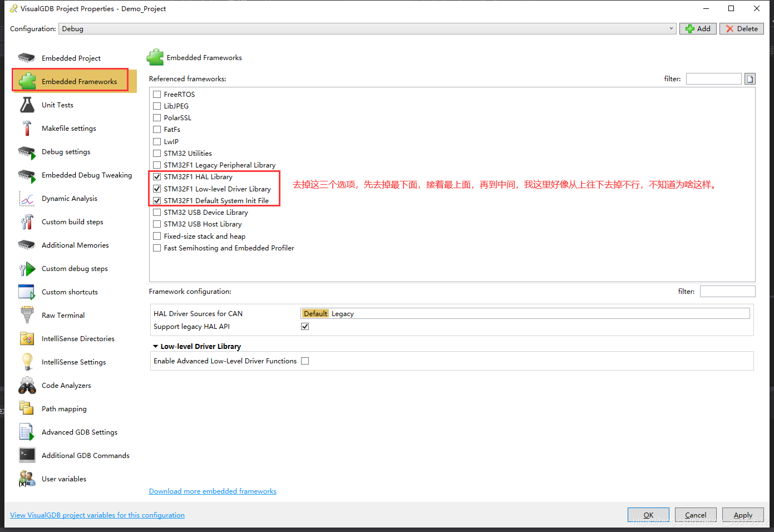Click the Framework configuration filter field

(728, 292)
